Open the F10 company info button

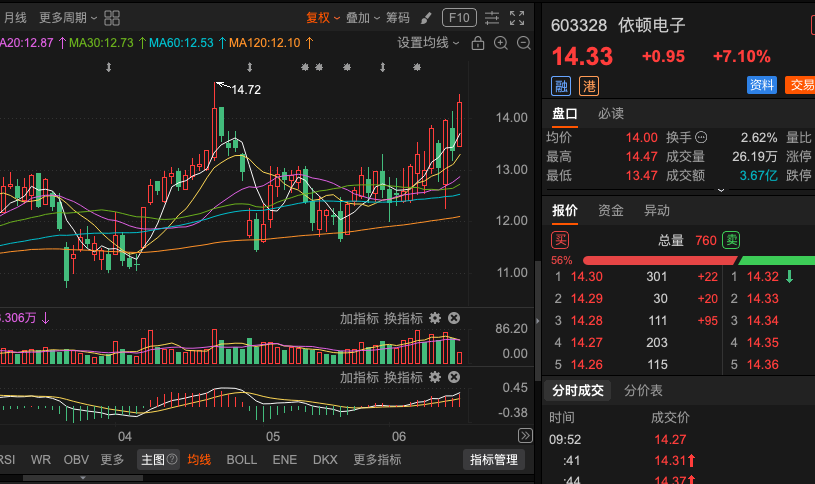tap(459, 18)
